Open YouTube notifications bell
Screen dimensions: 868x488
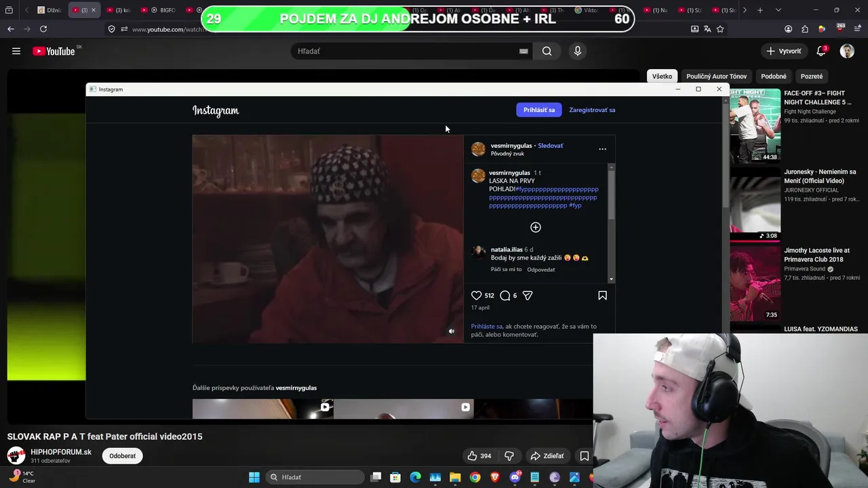coord(821,51)
